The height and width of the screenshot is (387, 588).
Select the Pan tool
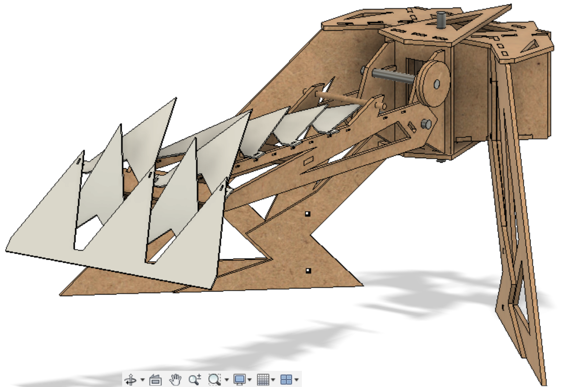(x=176, y=379)
